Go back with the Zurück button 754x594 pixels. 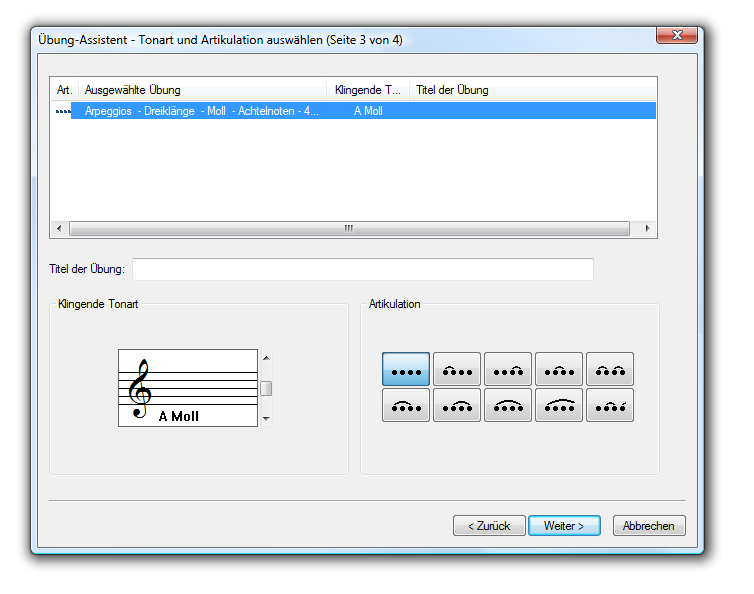pyautogui.click(x=489, y=526)
